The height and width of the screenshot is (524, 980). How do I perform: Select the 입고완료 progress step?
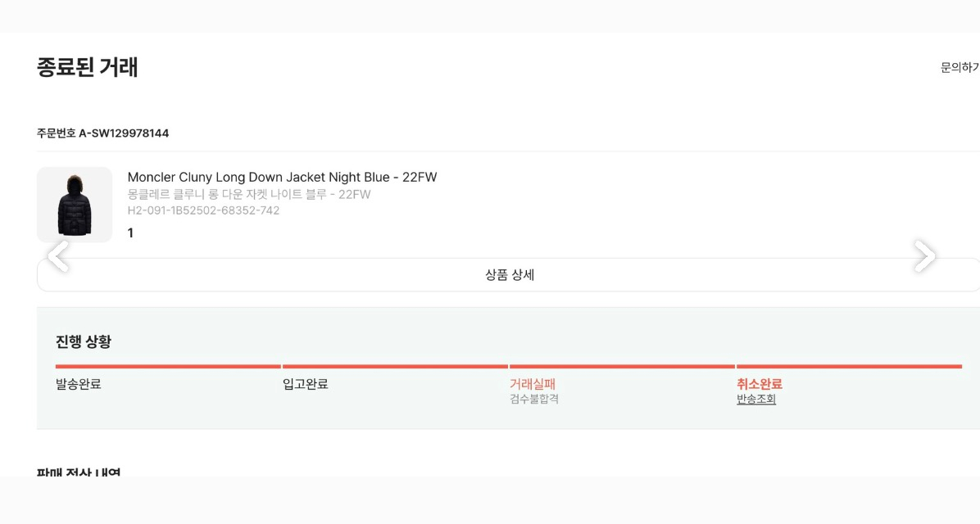pyautogui.click(x=306, y=384)
